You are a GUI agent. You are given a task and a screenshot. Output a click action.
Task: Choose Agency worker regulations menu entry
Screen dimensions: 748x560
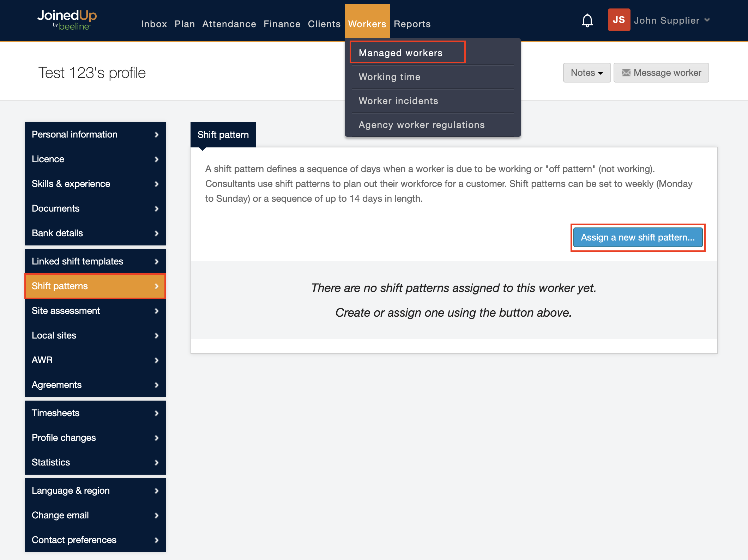[422, 125]
